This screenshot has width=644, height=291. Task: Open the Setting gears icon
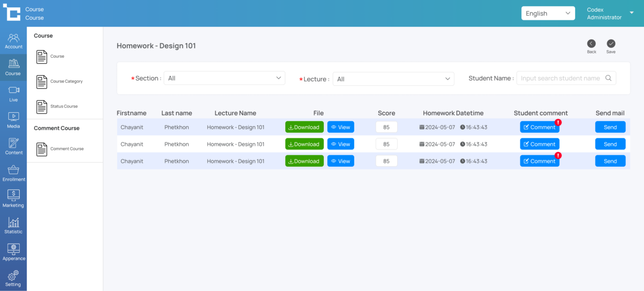pos(13,278)
